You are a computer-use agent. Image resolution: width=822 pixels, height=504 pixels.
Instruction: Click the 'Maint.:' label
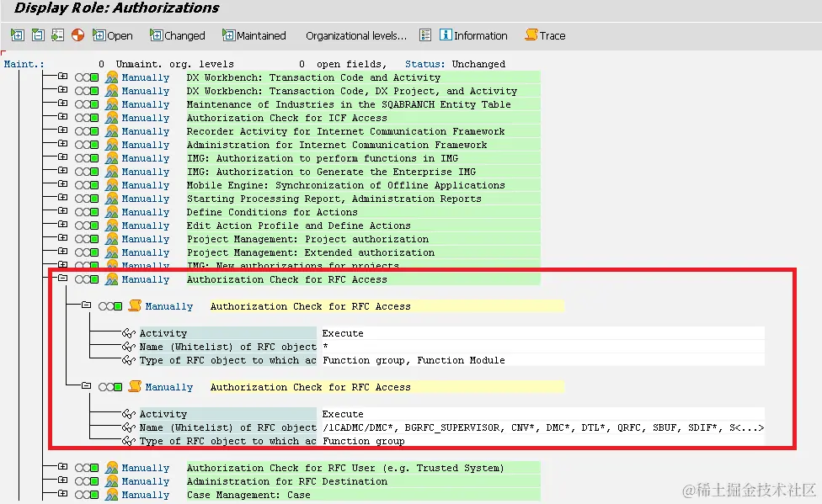[24, 64]
